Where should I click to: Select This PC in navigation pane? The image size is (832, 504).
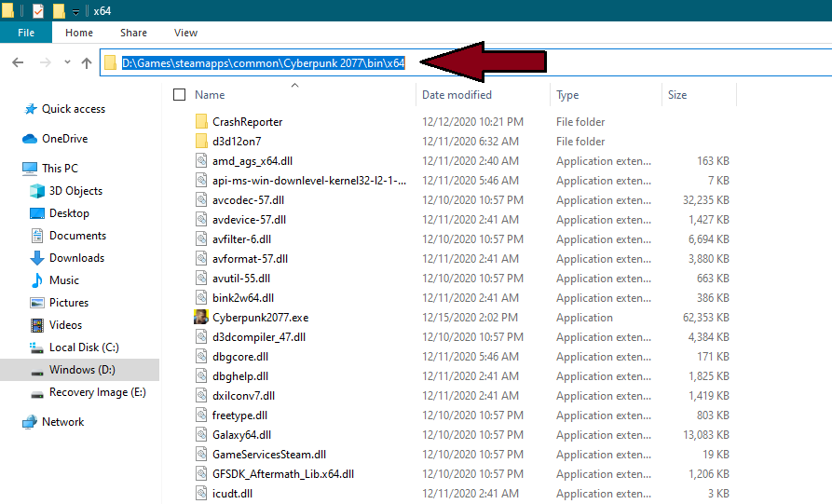(x=60, y=169)
